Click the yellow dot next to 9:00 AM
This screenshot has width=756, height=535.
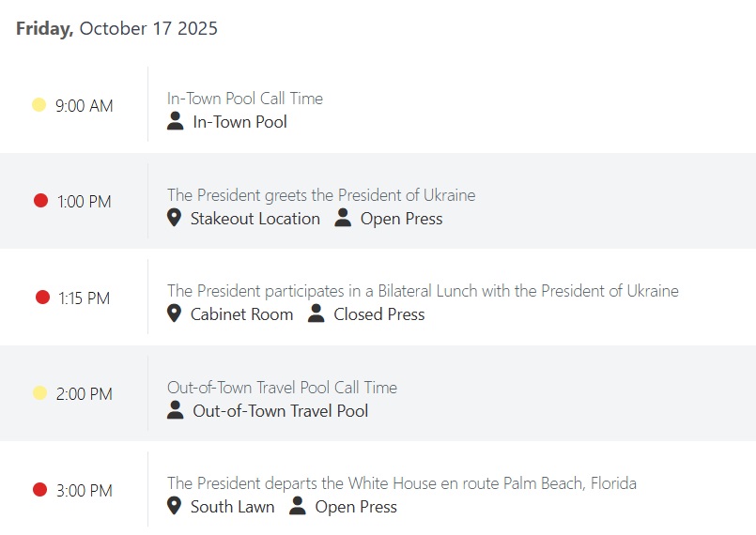39,105
